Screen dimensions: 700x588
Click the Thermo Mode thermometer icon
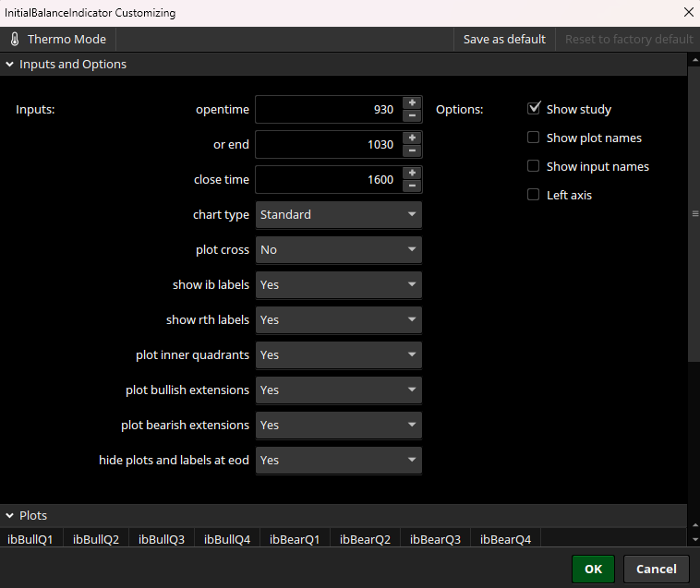pyautogui.click(x=15, y=40)
